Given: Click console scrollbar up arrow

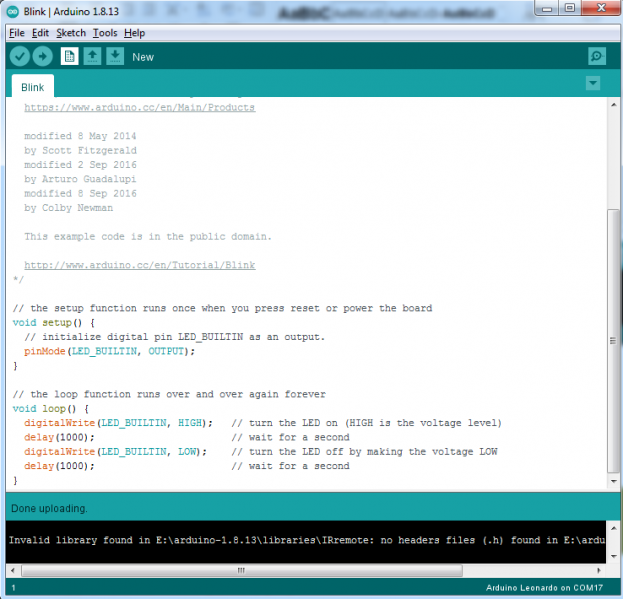Looking at the screenshot, I should pyautogui.click(x=613, y=528).
